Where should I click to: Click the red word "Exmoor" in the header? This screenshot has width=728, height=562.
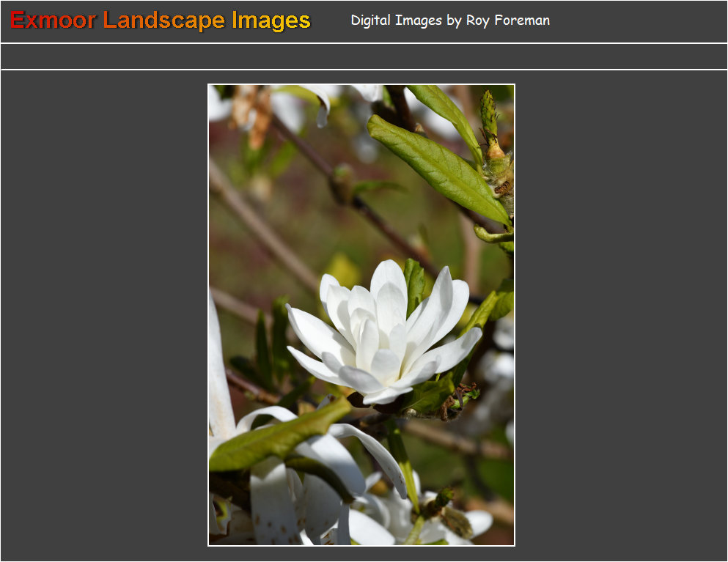(53, 21)
